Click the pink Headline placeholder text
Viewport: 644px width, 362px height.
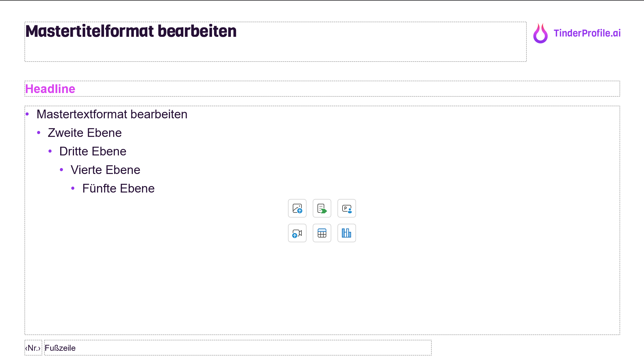50,89
